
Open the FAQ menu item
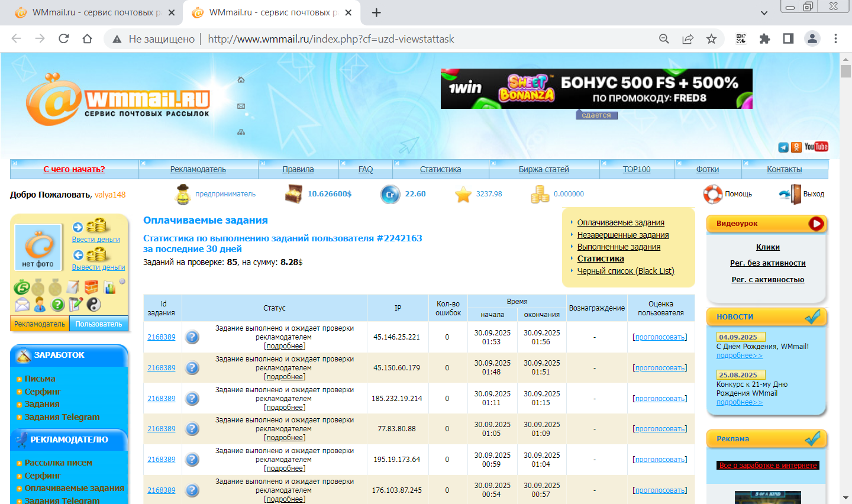pos(366,169)
